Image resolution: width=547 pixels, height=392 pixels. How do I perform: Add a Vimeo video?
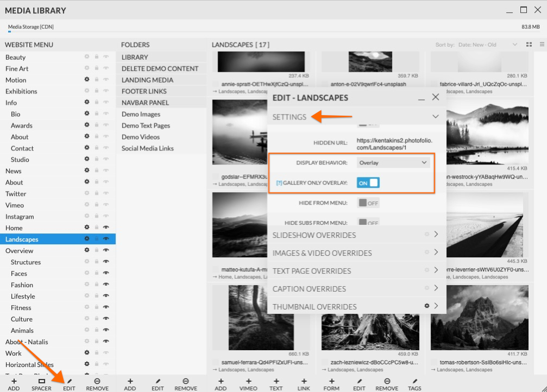pos(248,384)
